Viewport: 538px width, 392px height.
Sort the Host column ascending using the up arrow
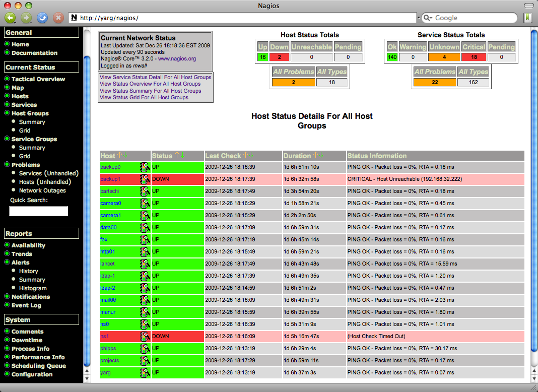click(x=119, y=156)
